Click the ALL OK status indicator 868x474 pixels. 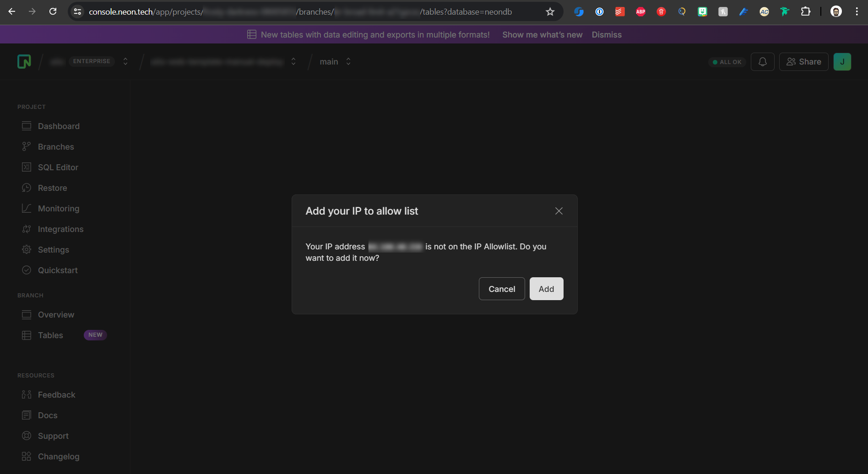pyautogui.click(x=727, y=62)
